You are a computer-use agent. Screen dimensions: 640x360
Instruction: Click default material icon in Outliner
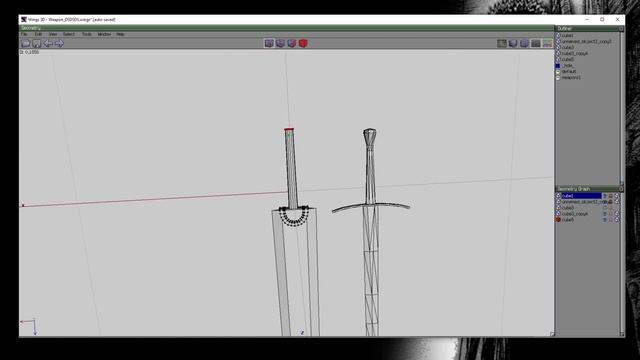click(x=558, y=71)
